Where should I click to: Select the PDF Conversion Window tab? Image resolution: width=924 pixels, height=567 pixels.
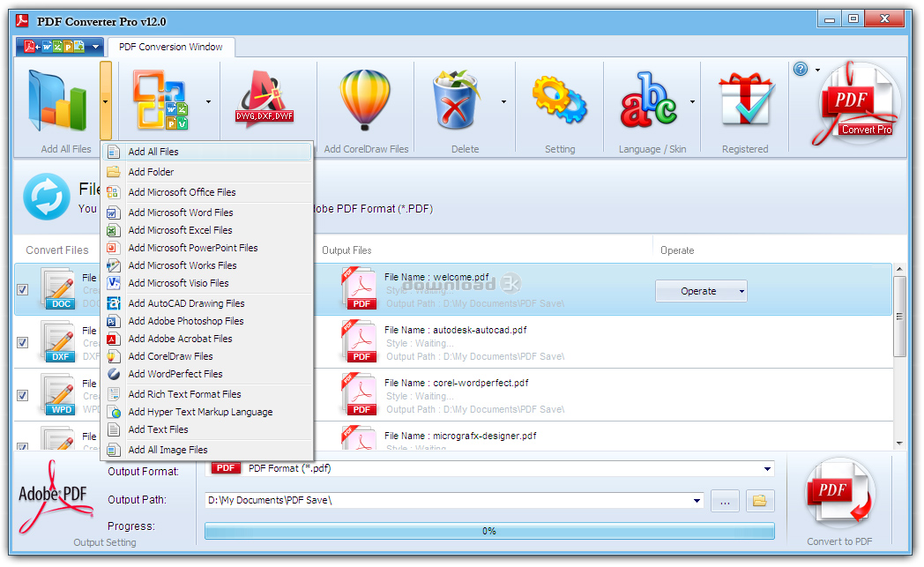(x=171, y=47)
